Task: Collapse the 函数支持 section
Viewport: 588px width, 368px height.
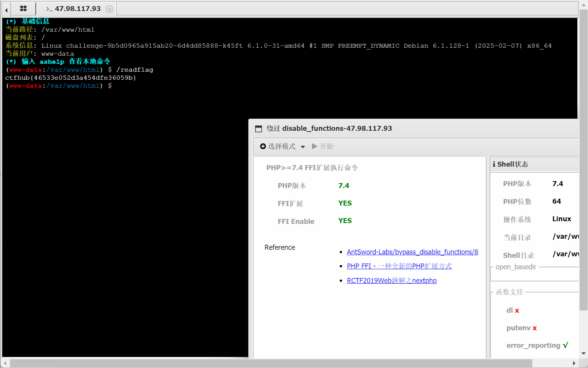Action: click(509, 292)
